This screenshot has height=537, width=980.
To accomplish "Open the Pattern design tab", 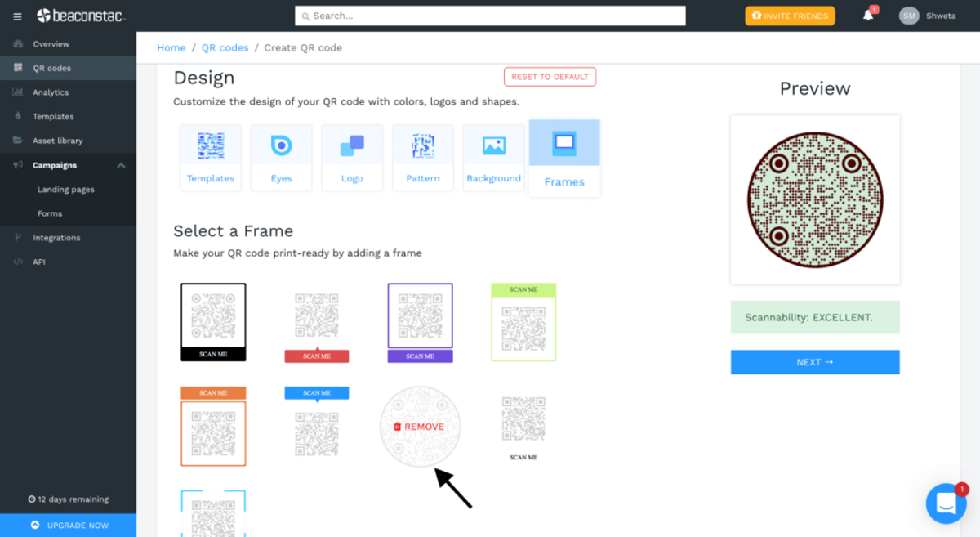I will click(423, 158).
